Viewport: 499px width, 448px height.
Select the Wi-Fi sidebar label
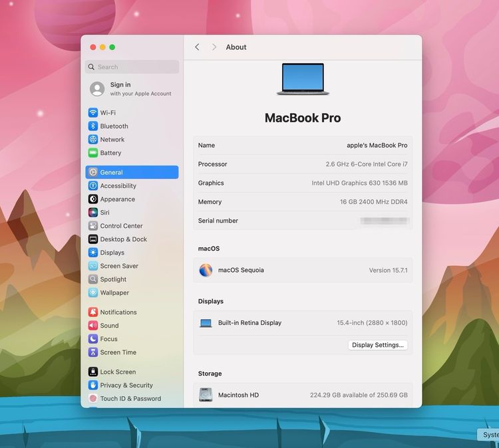point(108,112)
